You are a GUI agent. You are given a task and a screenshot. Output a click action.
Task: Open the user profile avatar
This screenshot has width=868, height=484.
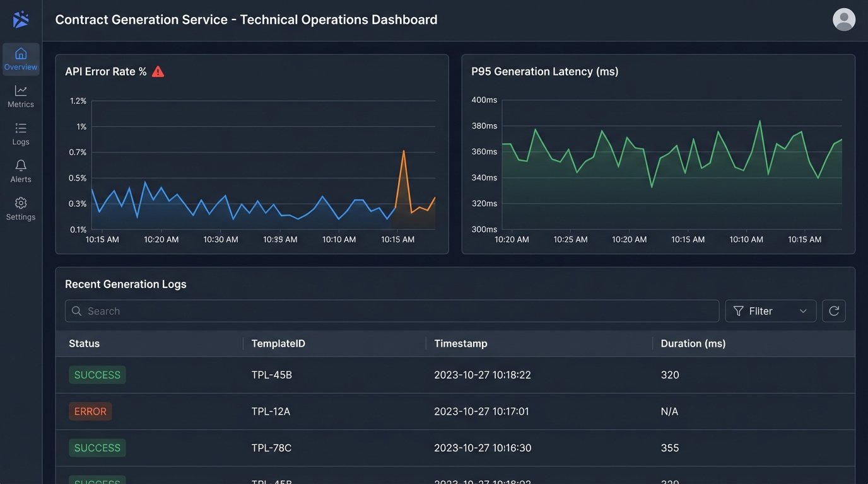pyautogui.click(x=843, y=20)
